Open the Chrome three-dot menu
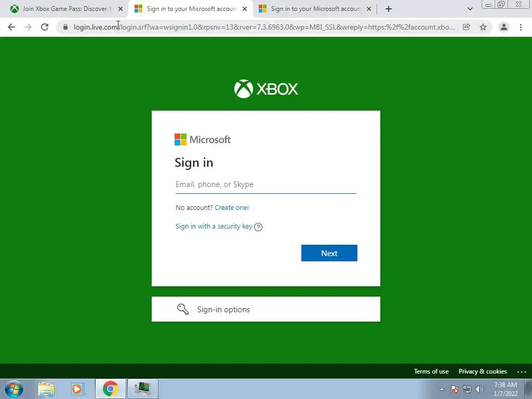The height and width of the screenshot is (399, 532). (x=521, y=27)
